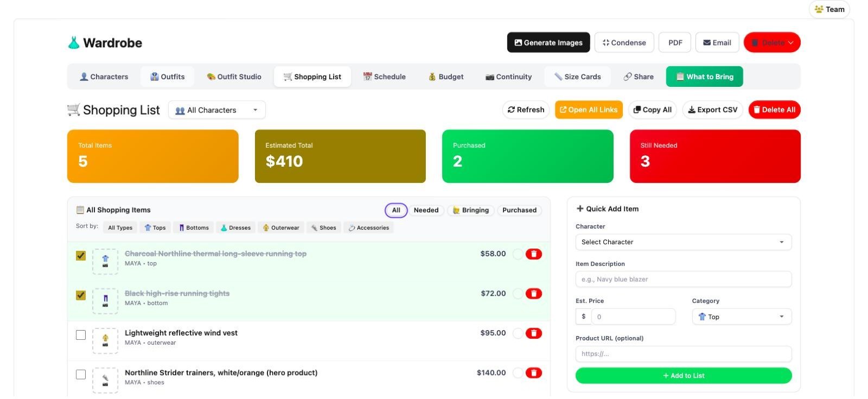Open the Budget tab
This screenshot has height=399, width=868.
click(x=446, y=77)
